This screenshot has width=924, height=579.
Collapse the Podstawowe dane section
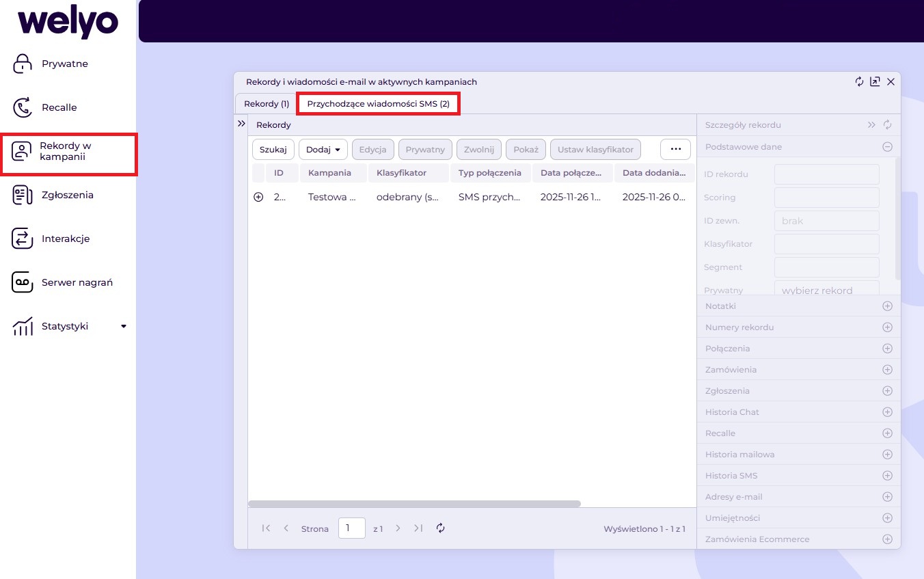click(x=887, y=146)
